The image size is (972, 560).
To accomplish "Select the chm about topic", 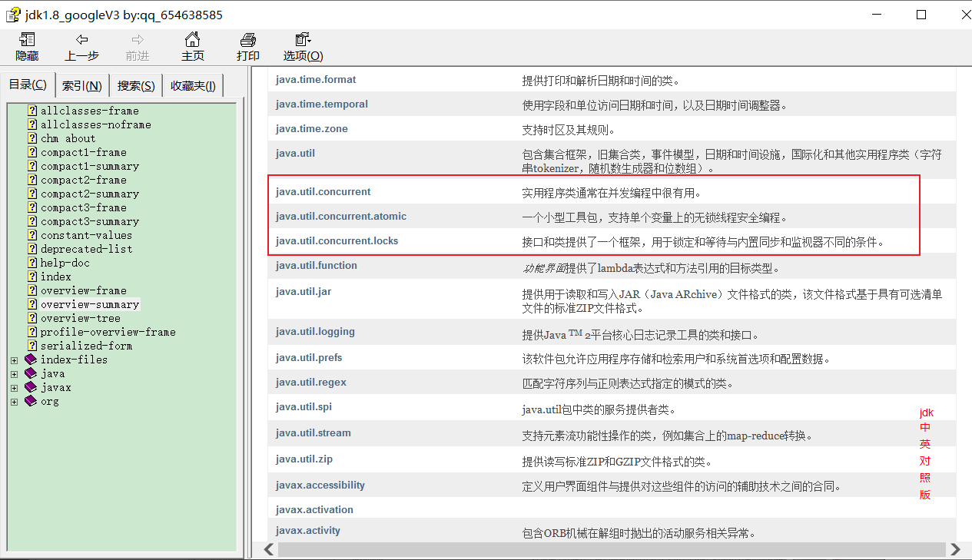I will (68, 138).
